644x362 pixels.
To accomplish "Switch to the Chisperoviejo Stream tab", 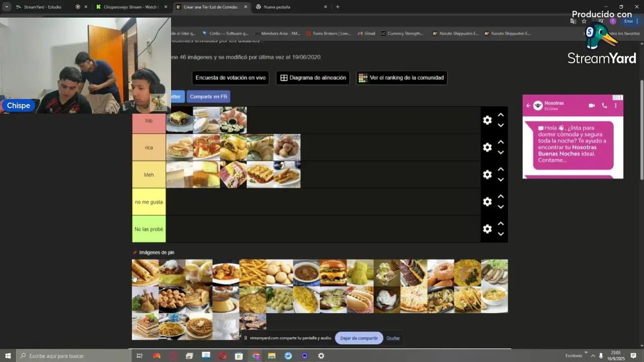I will [x=130, y=7].
